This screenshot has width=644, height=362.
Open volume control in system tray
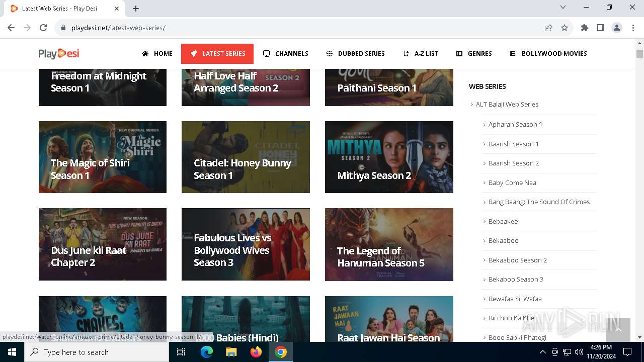pyautogui.click(x=579, y=352)
